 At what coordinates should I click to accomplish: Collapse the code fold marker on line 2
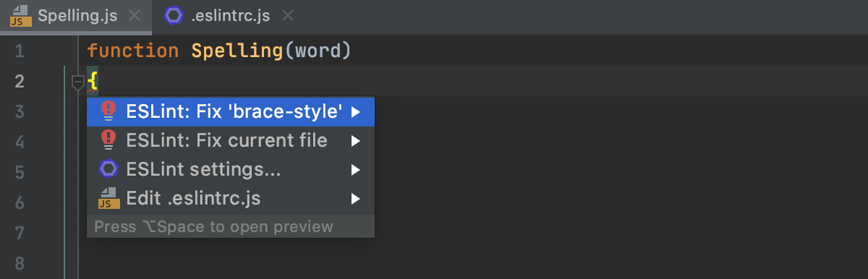point(77,84)
